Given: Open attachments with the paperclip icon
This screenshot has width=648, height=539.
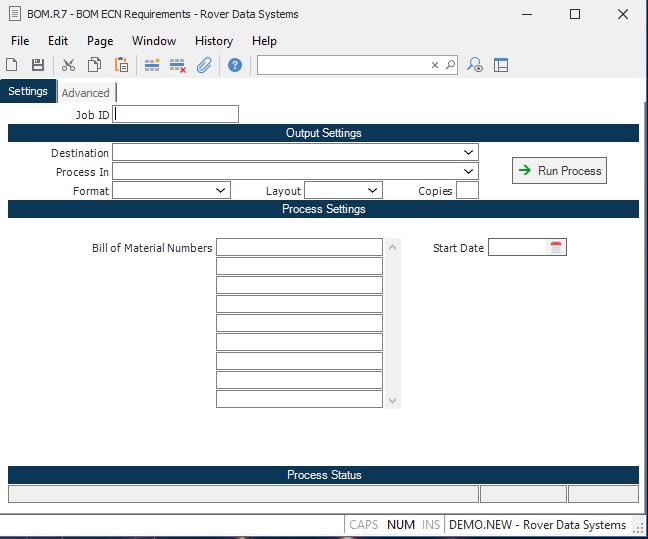Looking at the screenshot, I should pos(204,65).
